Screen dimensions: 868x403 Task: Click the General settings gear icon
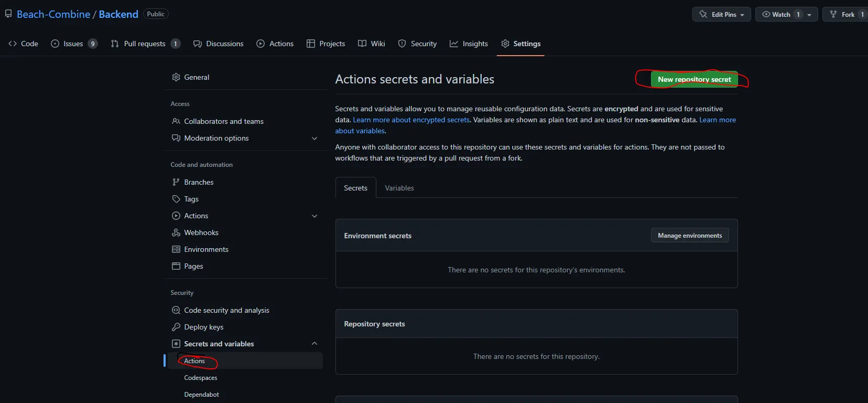coord(176,77)
